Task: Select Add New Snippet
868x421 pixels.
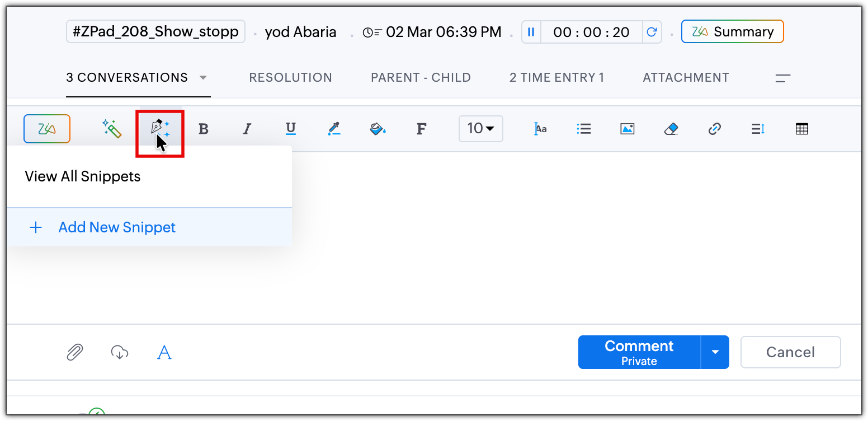Action: (117, 227)
